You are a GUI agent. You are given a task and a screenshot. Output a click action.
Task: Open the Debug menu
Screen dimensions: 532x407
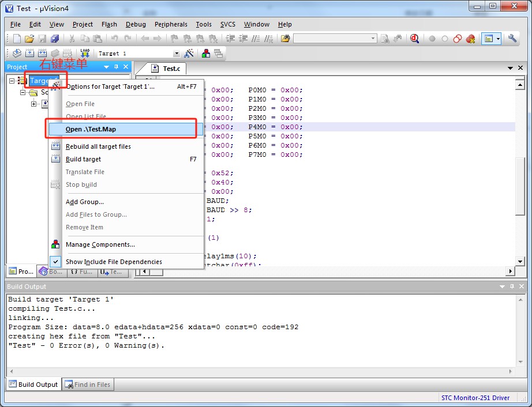point(136,24)
